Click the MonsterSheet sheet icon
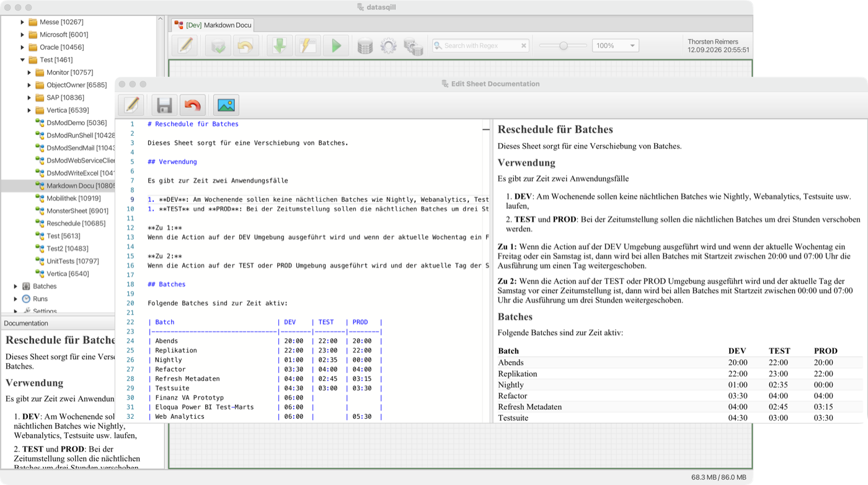 pos(40,211)
